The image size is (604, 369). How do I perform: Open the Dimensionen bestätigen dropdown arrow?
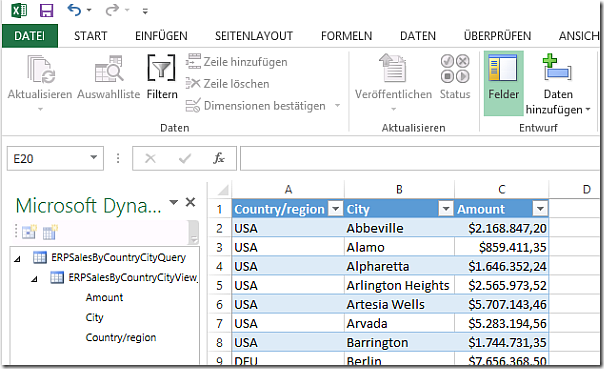click(337, 105)
